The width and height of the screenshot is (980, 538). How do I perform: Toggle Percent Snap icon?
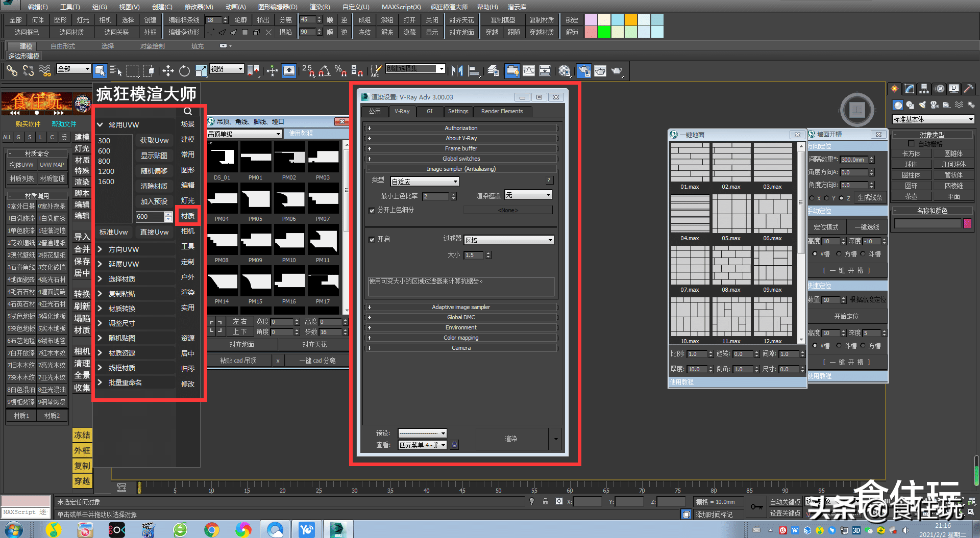pyautogui.click(x=340, y=70)
